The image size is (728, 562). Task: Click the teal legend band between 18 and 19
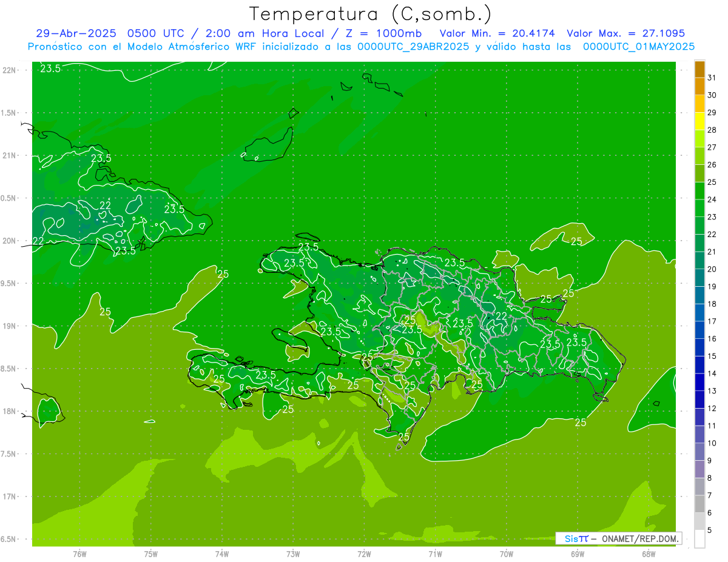coord(699,295)
